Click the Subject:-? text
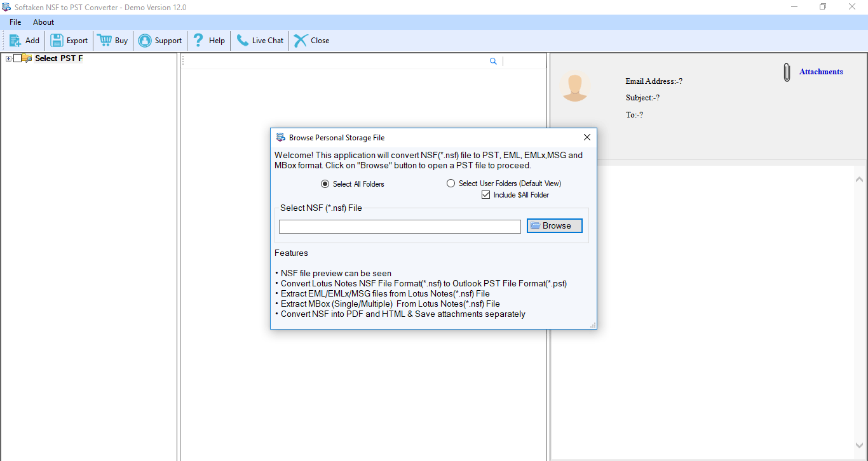 tap(642, 98)
